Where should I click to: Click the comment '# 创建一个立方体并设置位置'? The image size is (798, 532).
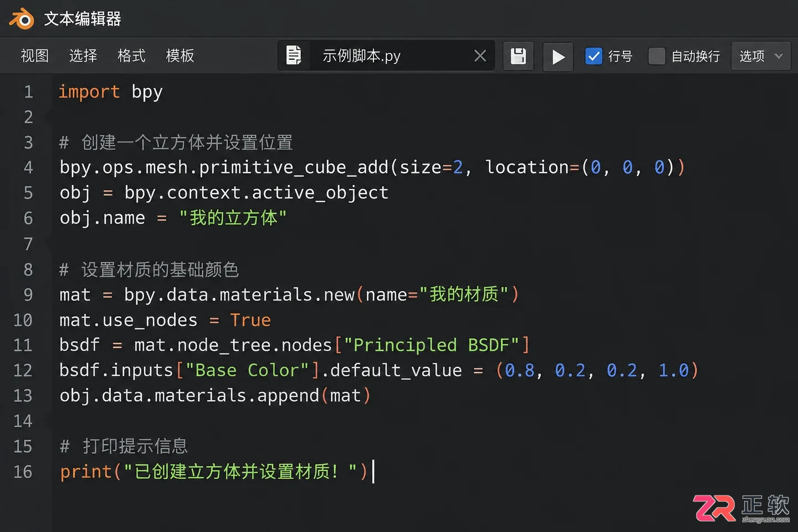tap(176, 142)
